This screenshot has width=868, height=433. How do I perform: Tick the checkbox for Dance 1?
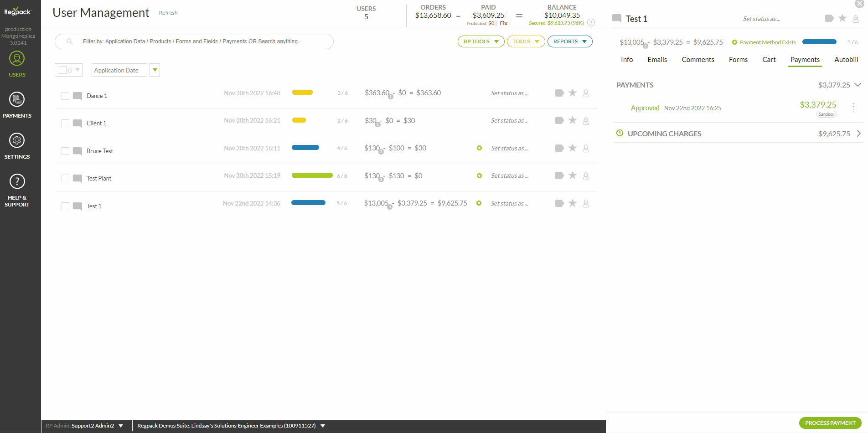click(x=65, y=96)
